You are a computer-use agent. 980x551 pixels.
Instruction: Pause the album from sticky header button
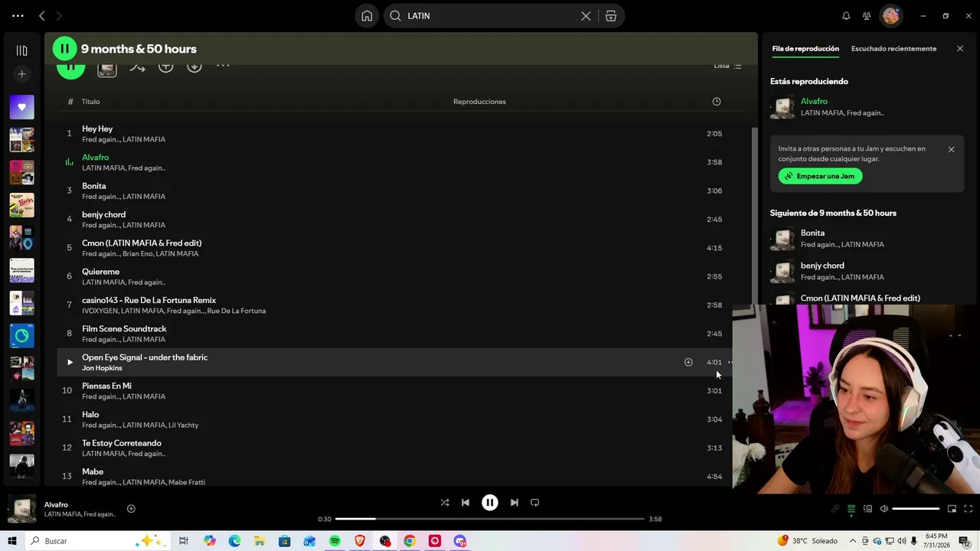[x=64, y=49]
